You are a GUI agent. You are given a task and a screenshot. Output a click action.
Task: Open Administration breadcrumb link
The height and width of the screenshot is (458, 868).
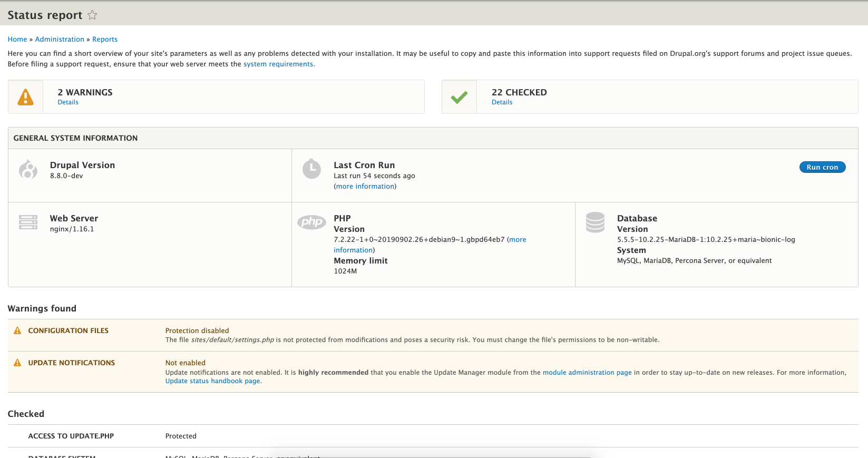pos(60,39)
